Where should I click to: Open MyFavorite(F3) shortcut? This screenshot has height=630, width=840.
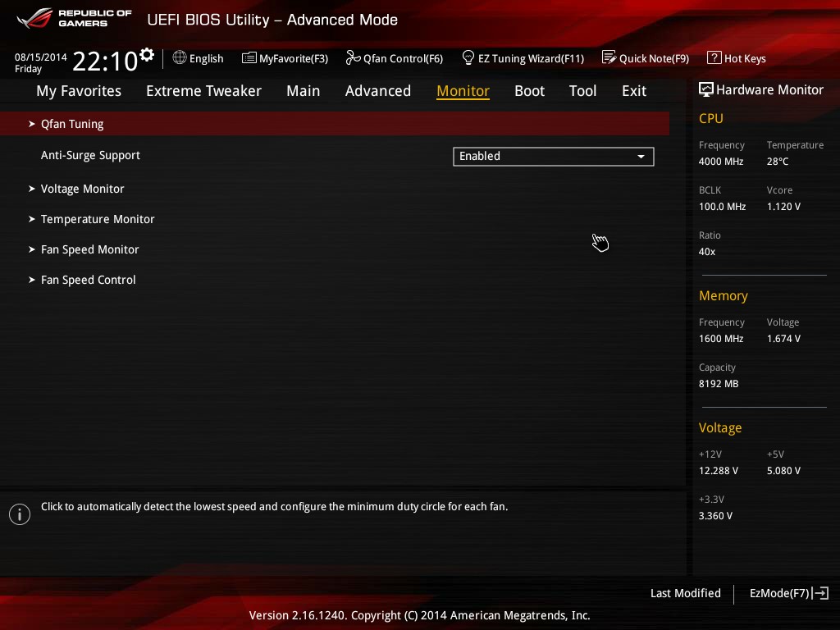(285, 58)
